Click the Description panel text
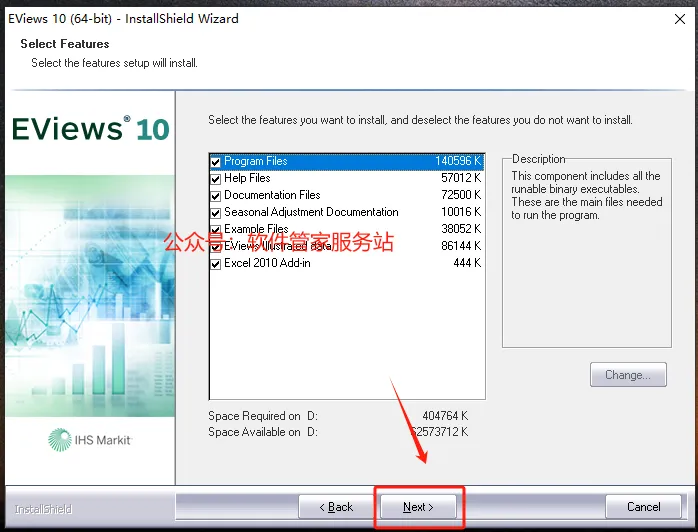 pyautogui.click(x=586, y=195)
